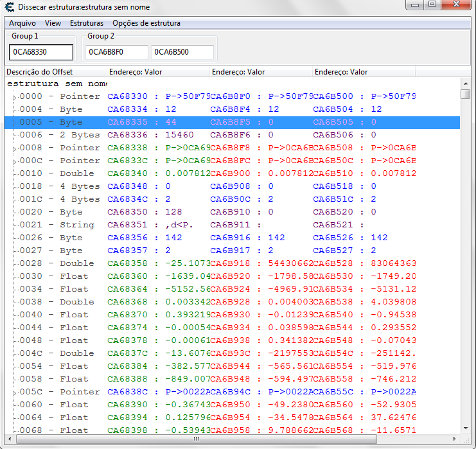Select the highlighted 0005 Byte row
The image size is (476, 449).
click(57, 122)
